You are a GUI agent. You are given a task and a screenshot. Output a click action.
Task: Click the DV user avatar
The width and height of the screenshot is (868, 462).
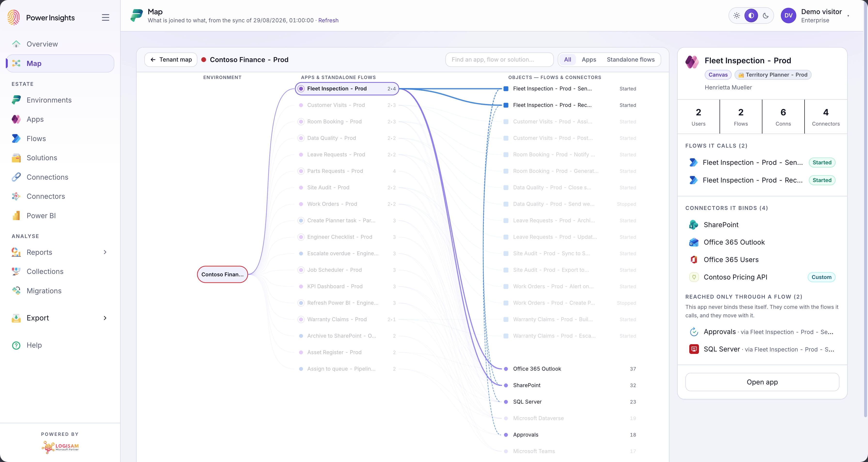(x=788, y=16)
